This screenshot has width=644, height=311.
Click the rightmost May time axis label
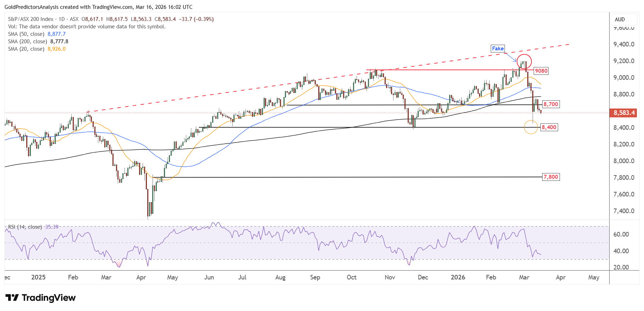pos(594,277)
